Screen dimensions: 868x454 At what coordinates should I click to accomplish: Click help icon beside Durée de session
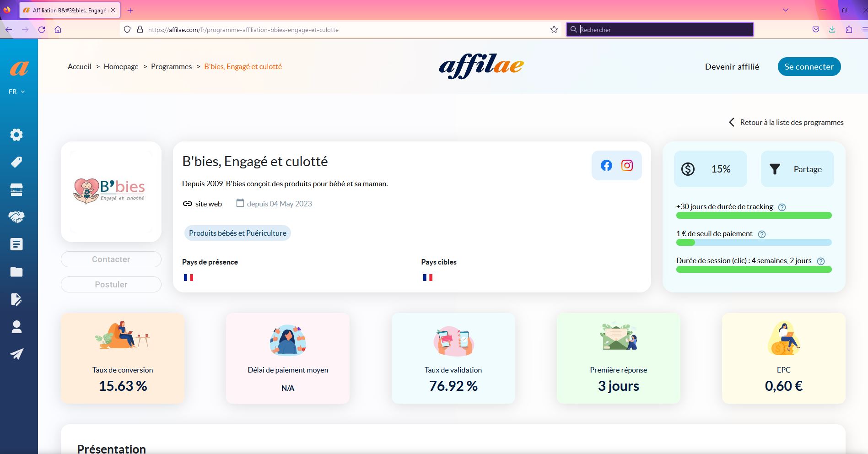[x=821, y=261]
